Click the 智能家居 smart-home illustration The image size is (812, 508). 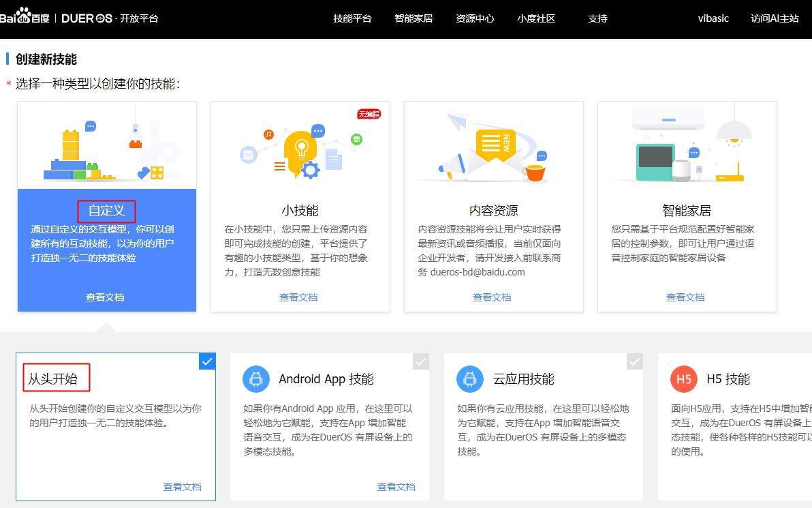[x=685, y=147]
